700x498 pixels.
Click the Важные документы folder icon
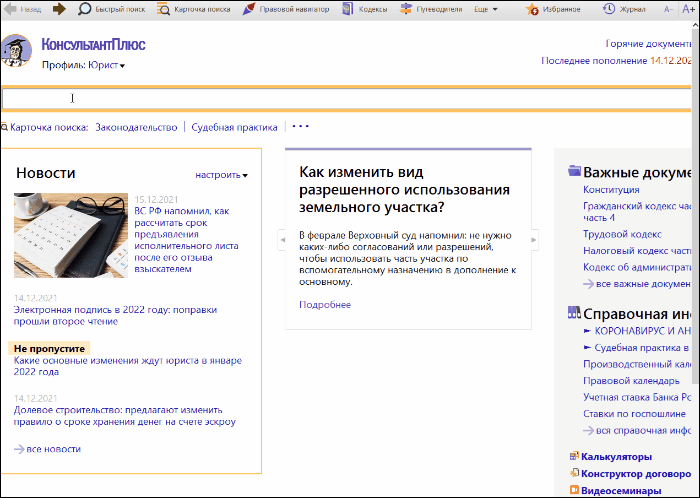574,171
